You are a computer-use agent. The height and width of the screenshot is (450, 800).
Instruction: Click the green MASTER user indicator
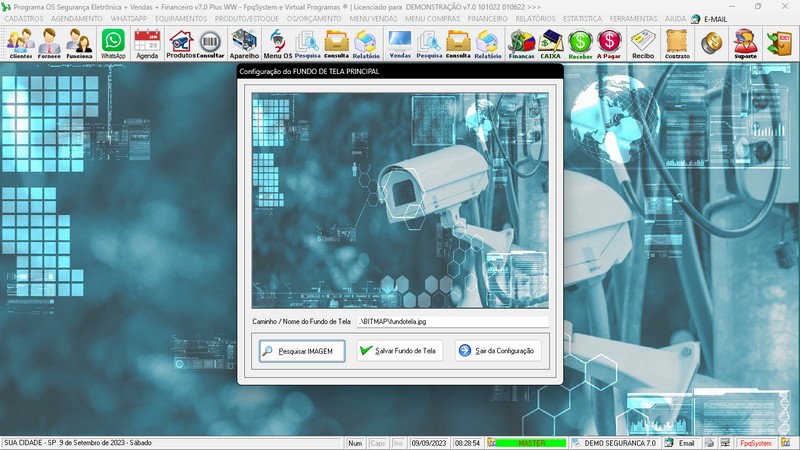click(531, 443)
